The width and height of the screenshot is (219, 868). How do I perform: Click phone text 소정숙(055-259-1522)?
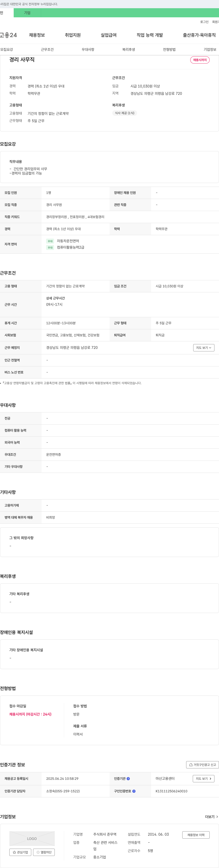click(63, 791)
